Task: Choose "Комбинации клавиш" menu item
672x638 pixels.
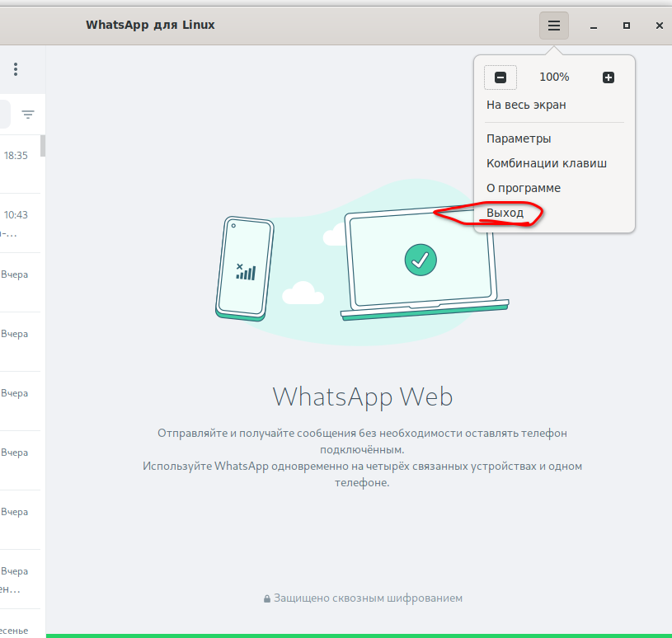Action: point(546,163)
